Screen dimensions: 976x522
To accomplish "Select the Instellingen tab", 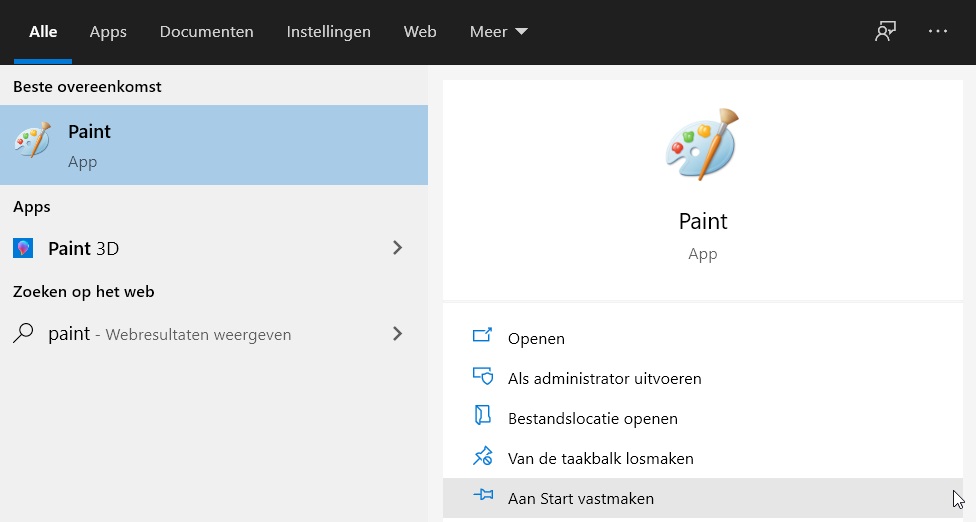I will pyautogui.click(x=328, y=32).
